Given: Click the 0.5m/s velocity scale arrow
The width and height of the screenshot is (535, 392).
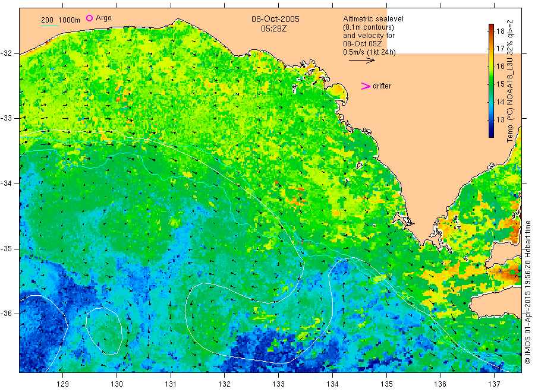Looking at the screenshot, I should click(x=361, y=61).
